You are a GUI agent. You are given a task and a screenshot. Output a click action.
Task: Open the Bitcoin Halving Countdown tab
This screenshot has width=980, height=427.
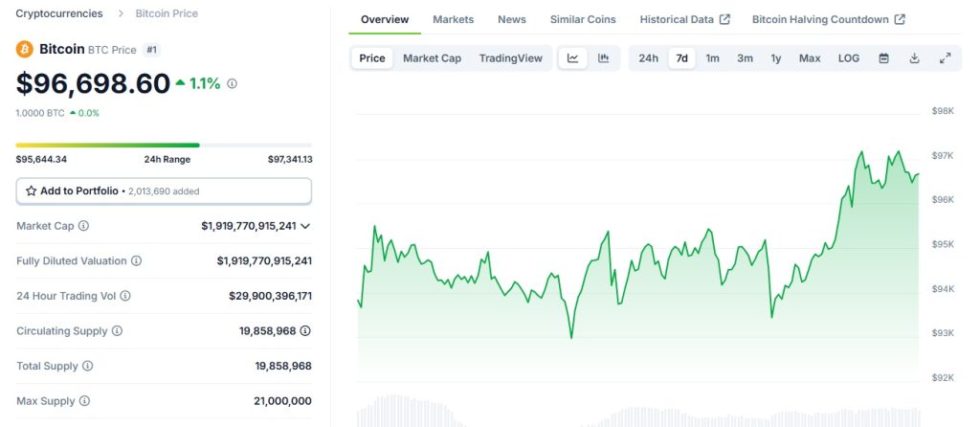coord(829,19)
